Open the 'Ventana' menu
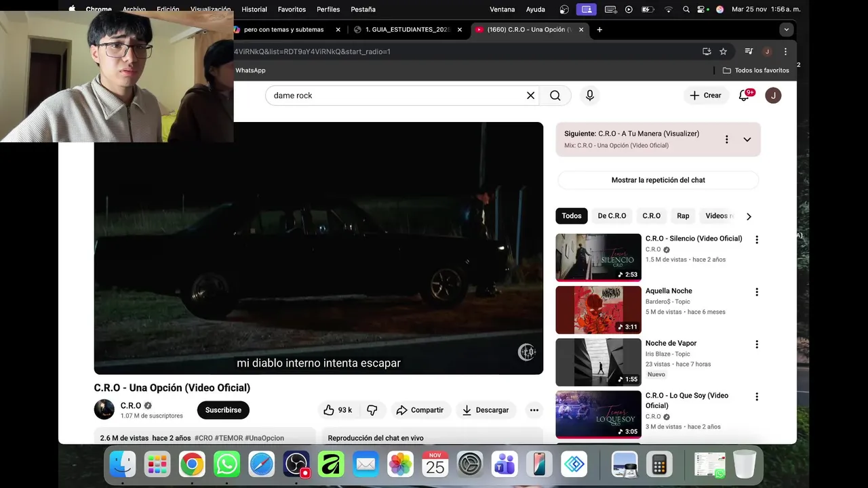Image resolution: width=868 pixels, height=488 pixels. tap(502, 9)
